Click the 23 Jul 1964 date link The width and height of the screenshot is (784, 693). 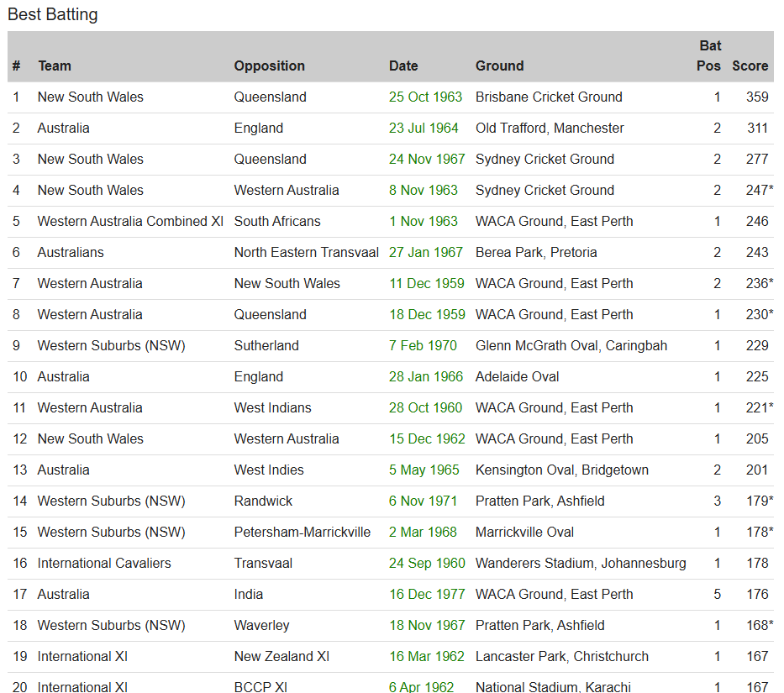(424, 128)
